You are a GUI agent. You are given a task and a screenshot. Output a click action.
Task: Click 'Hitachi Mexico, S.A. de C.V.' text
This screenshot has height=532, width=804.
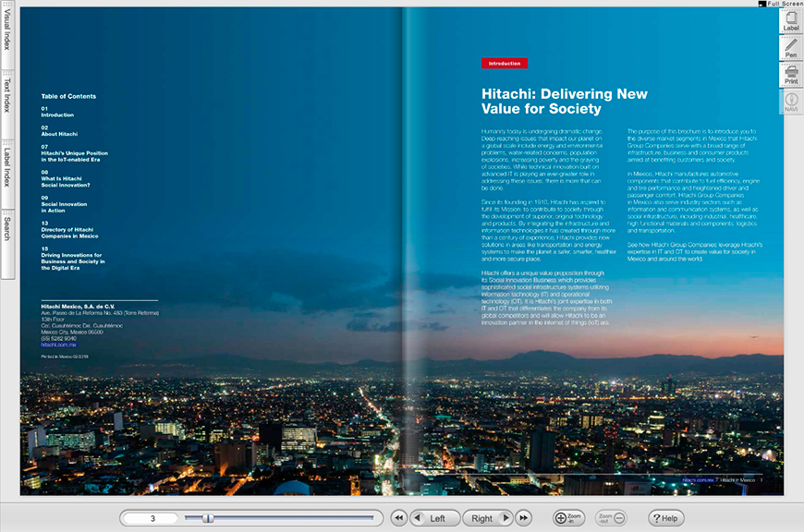point(78,307)
